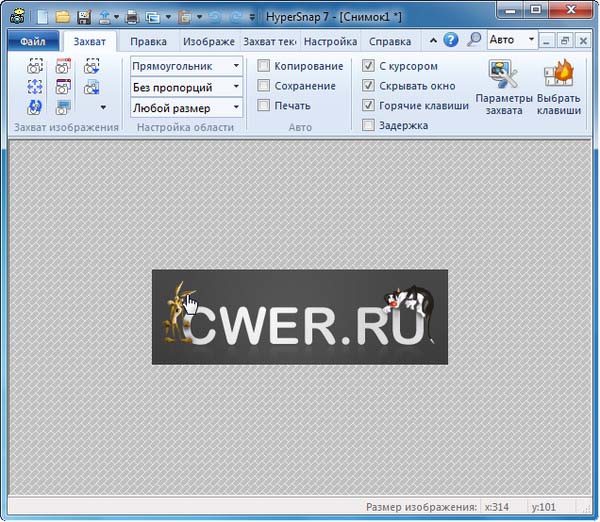This screenshot has width=600, height=522.
Task: Click the Save floppy disk icon
Action: (82, 16)
